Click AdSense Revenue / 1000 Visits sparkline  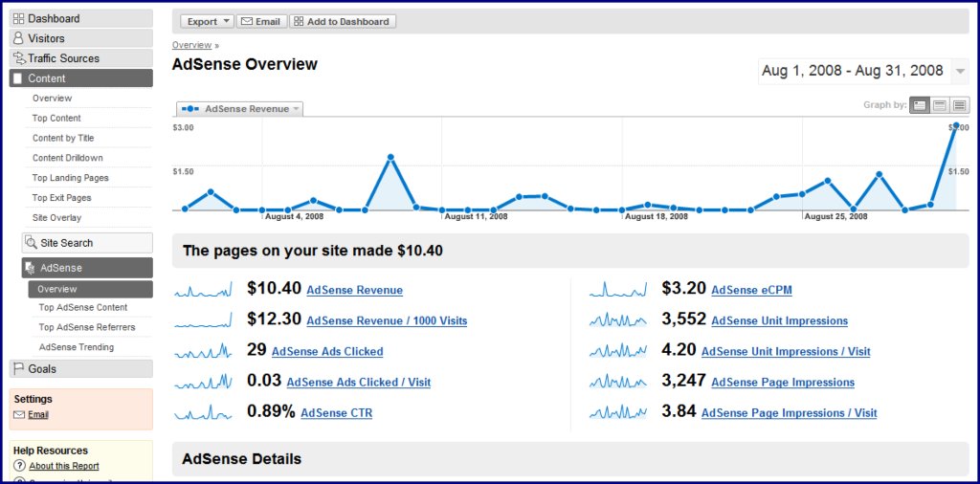tap(203, 320)
